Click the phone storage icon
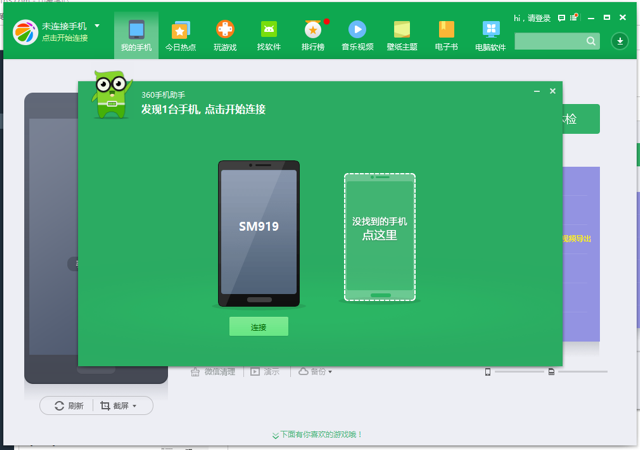640x450 pixels. pyautogui.click(x=487, y=372)
